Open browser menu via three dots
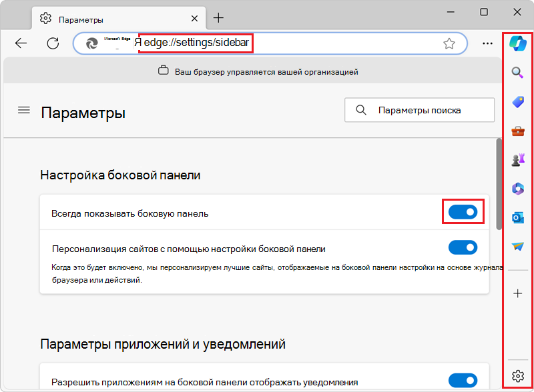 [x=487, y=43]
